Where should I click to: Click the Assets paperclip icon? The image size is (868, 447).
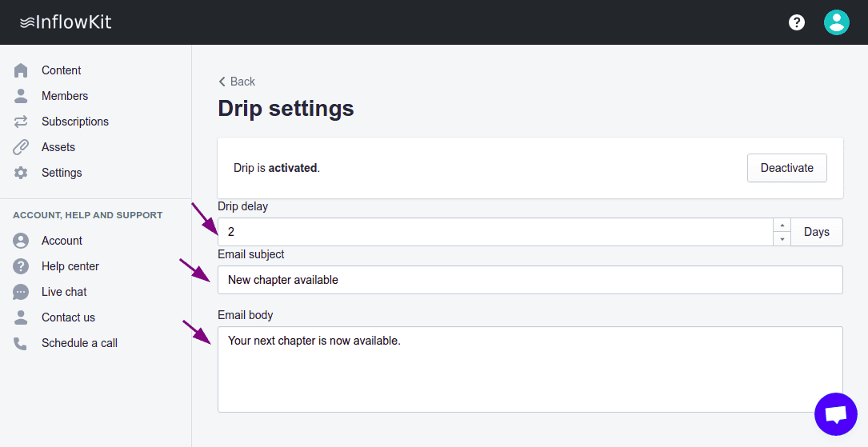coord(21,147)
